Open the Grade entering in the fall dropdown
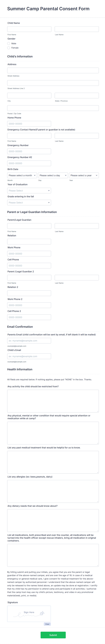Image resolution: width=105 pixels, height=644 pixels. click(29, 202)
